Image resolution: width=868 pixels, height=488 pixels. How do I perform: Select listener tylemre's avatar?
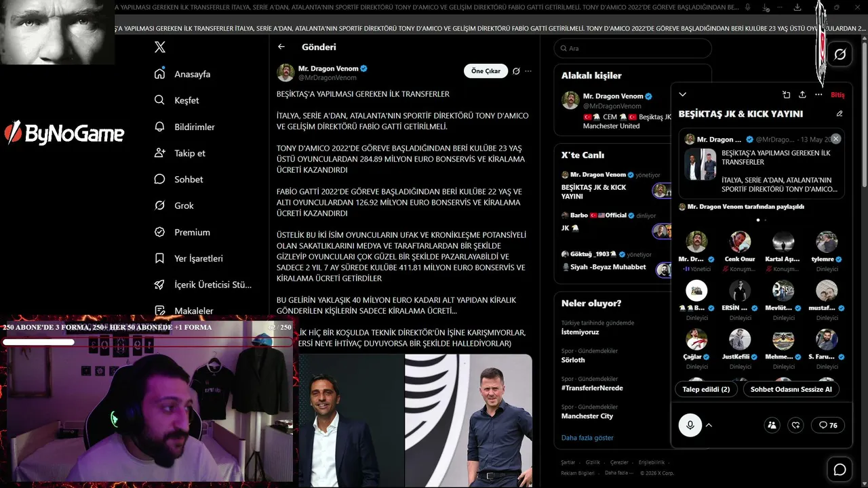coord(827,242)
